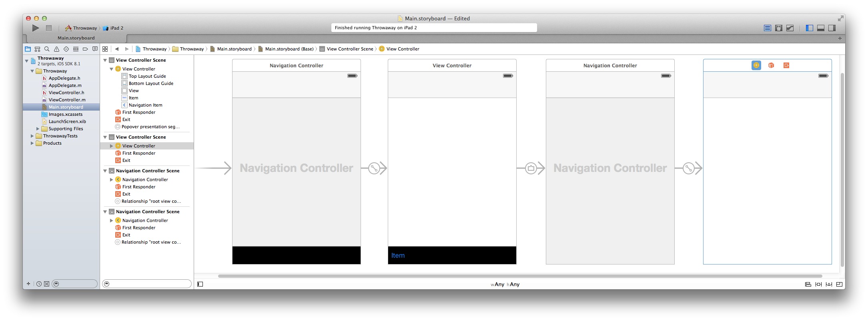Open the Issue navigator warning icon

tap(56, 49)
